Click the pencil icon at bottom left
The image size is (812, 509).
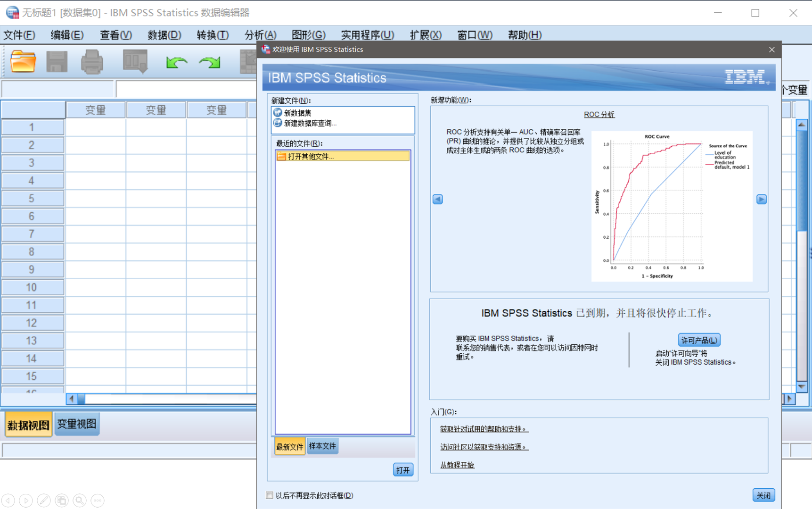(44, 500)
